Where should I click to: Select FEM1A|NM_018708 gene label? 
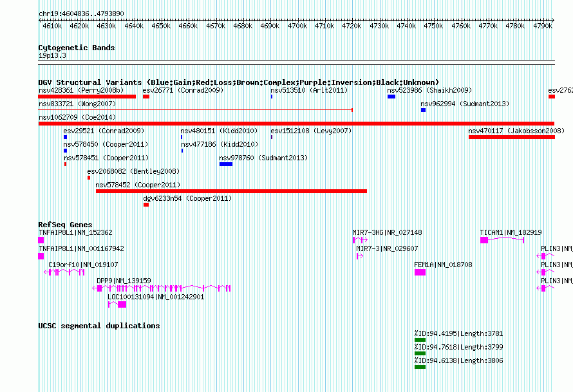444,265
